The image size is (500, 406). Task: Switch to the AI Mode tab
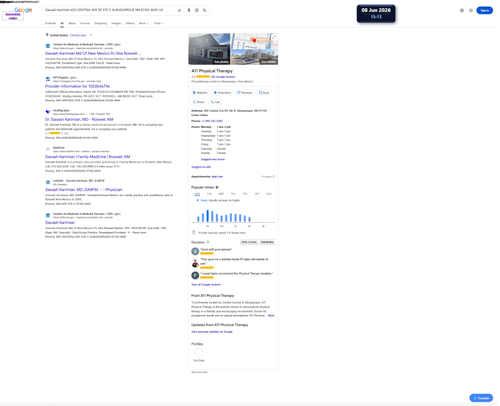[50, 23]
